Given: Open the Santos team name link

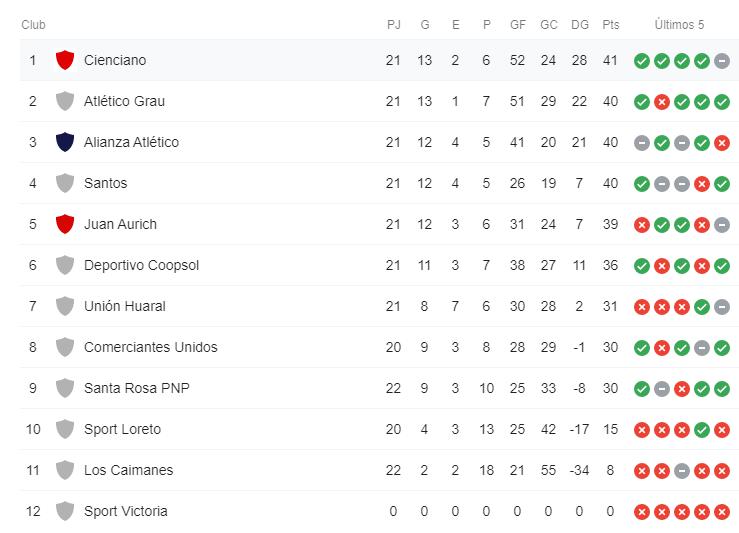Looking at the screenshot, I should (x=105, y=183).
